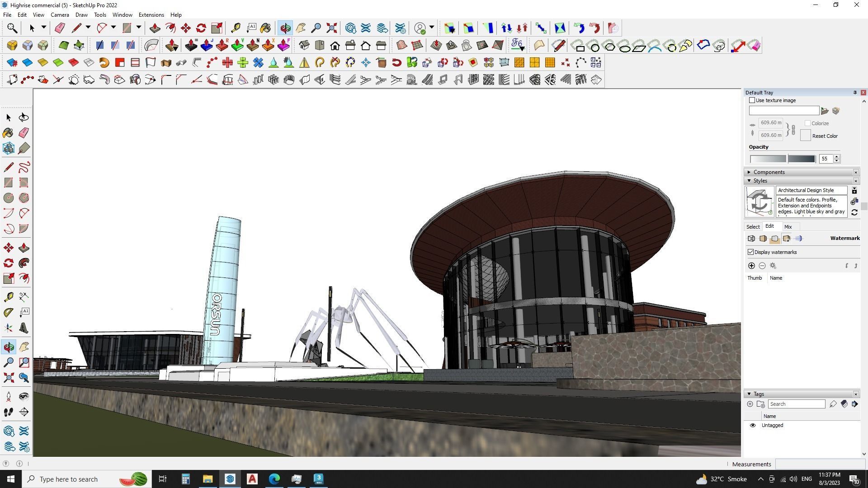Viewport: 868px width, 488px height.
Task: Open the Extensions menu
Action: tap(151, 15)
